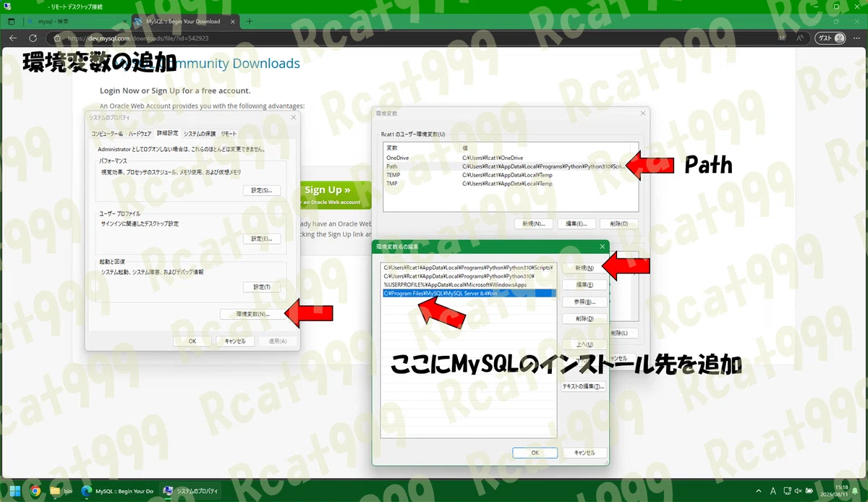Image resolution: width=868 pixels, height=502 pixels.
Task: Click 設定(E) under ユーザー プロファイル
Action: [262, 239]
